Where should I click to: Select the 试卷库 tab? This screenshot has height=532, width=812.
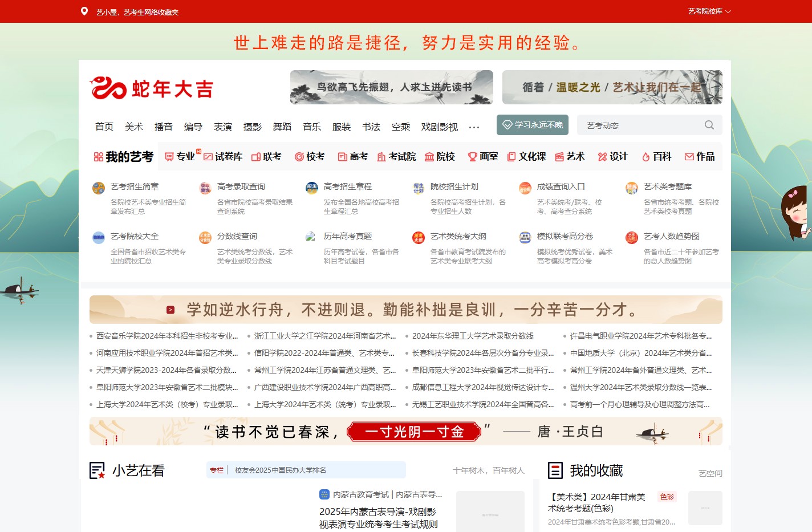pos(223,156)
